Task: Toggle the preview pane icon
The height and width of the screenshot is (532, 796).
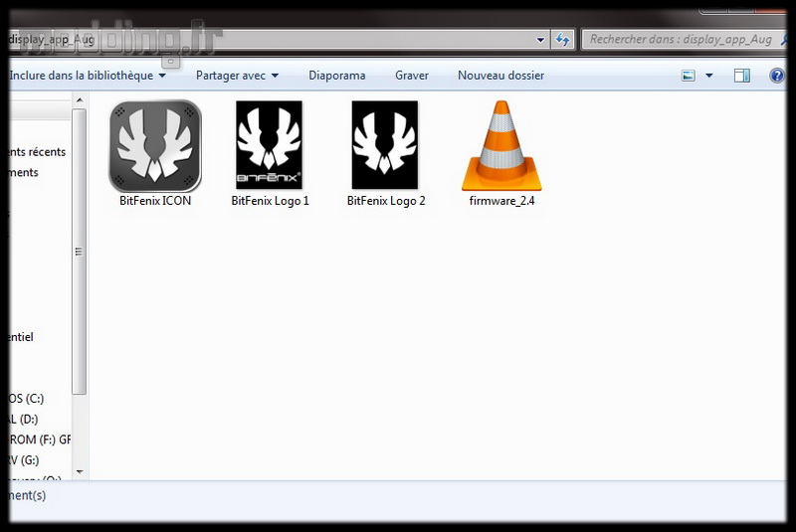Action: [x=741, y=77]
